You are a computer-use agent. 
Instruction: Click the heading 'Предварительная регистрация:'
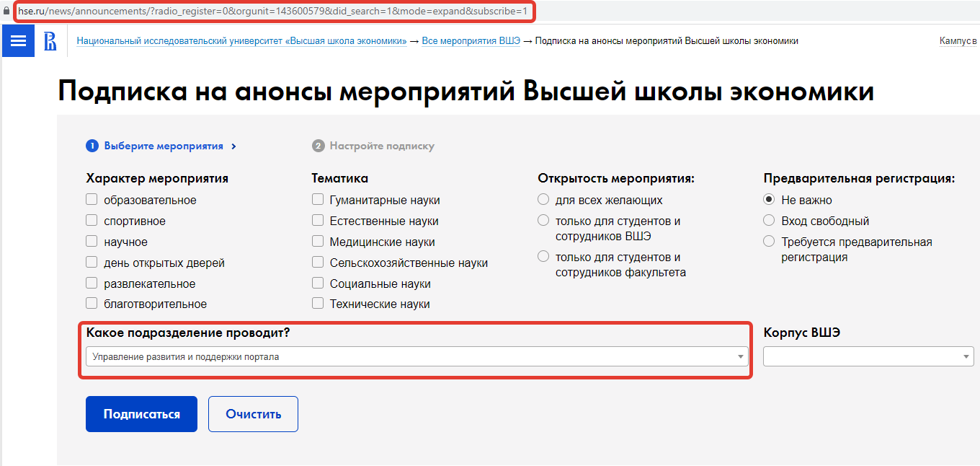coord(860,178)
